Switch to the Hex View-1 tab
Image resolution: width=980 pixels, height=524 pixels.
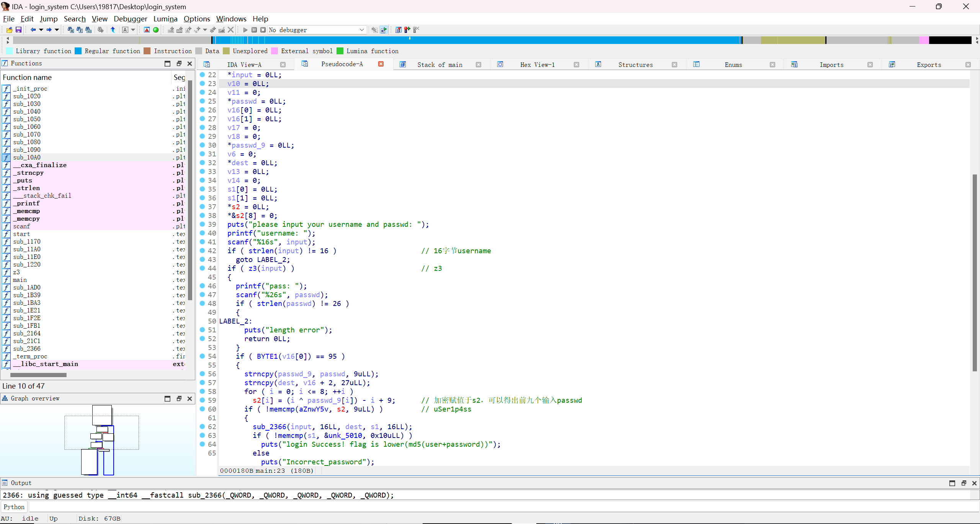(x=537, y=65)
